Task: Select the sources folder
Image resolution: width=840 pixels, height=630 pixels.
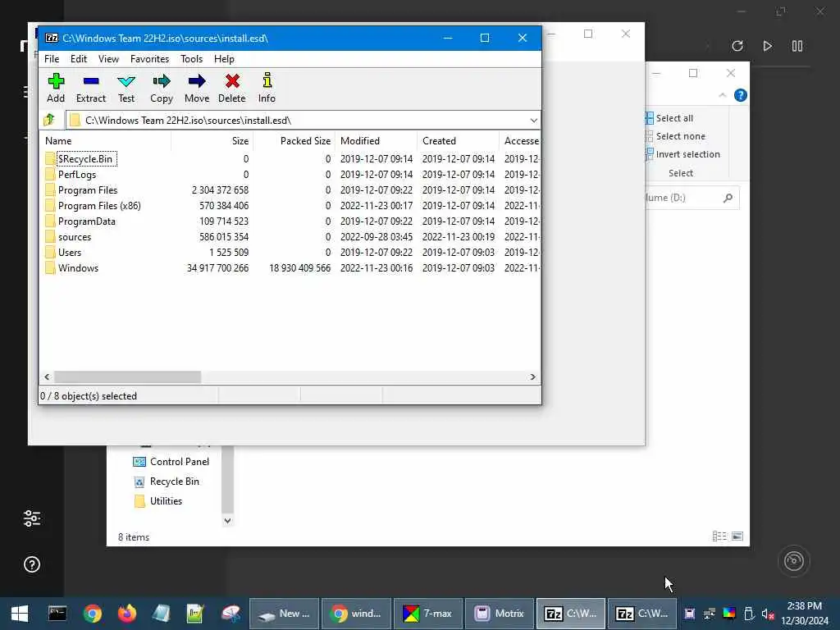Action: tap(75, 237)
